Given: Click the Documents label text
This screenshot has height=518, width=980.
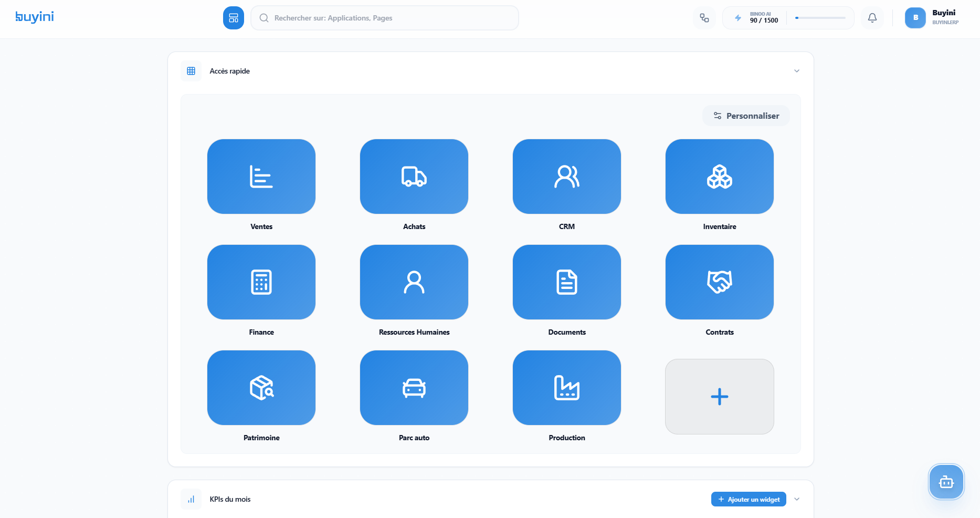Looking at the screenshot, I should 567,332.
